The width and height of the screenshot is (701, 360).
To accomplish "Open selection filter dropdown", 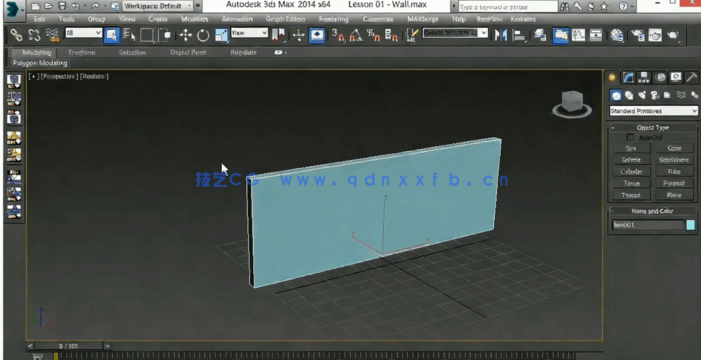I will tap(84, 33).
